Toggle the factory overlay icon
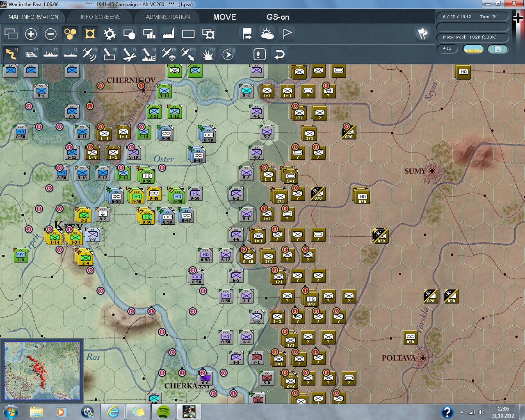The width and height of the screenshot is (525, 420). (x=169, y=34)
